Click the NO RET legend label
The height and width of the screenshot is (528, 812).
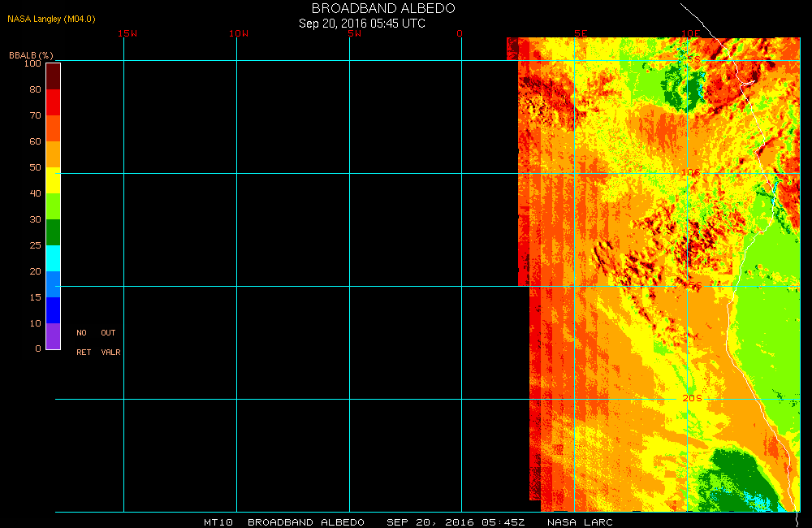point(83,343)
